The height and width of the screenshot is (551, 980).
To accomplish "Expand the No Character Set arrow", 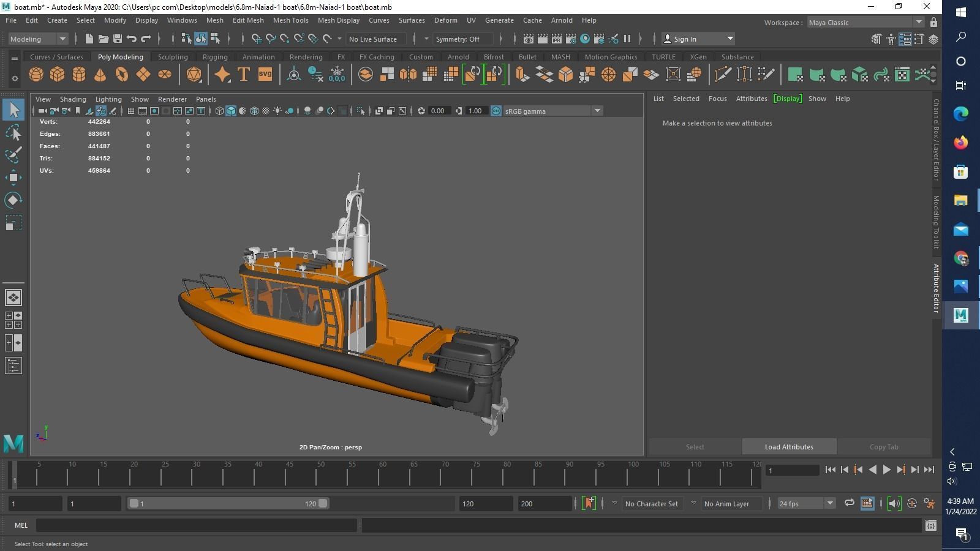I will click(x=614, y=503).
